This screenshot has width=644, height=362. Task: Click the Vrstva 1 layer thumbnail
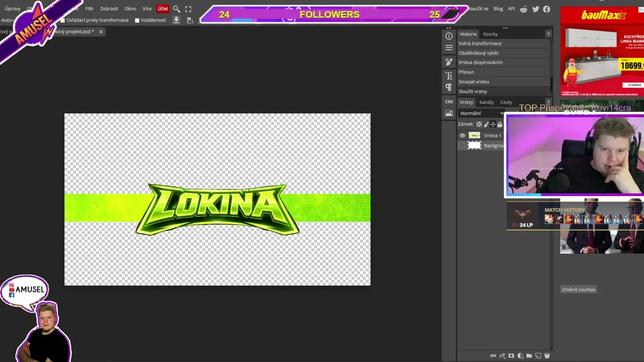474,135
